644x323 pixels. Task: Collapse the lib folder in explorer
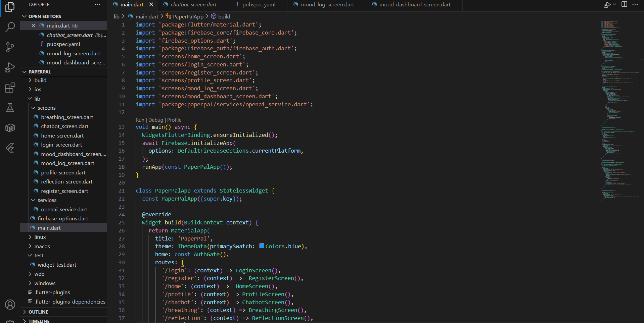tap(30, 99)
